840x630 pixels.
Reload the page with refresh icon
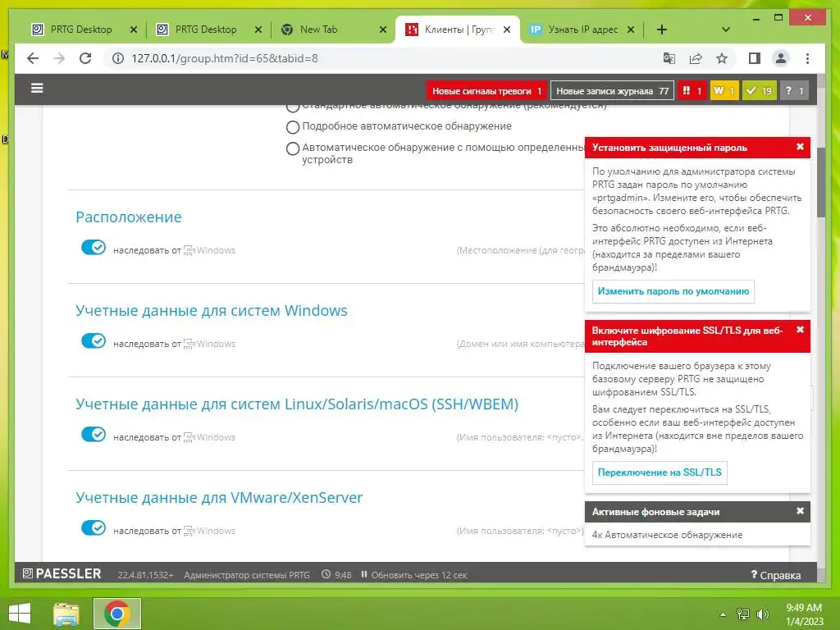85,58
